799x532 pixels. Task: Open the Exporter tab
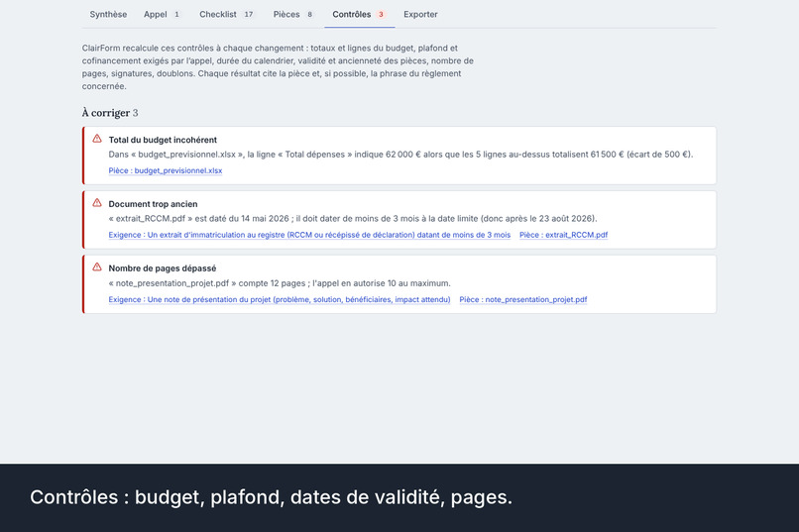(420, 14)
